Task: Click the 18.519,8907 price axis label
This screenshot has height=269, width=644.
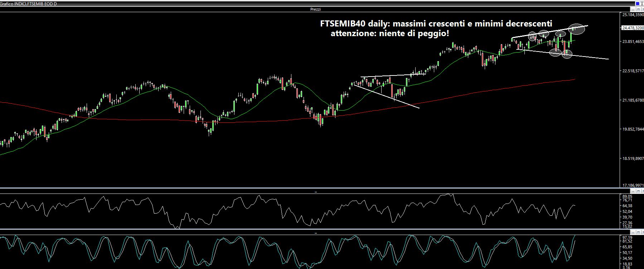Action: pyautogui.click(x=633, y=158)
